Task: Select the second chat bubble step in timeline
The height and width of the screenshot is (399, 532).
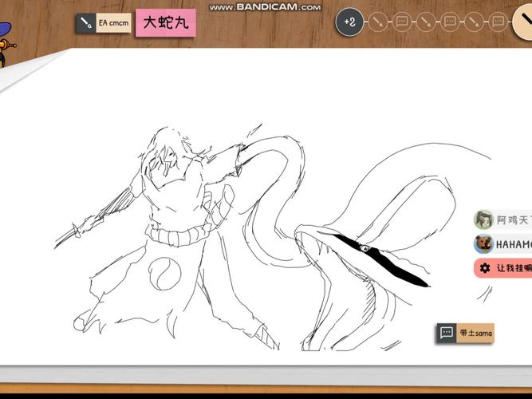Action: (x=450, y=22)
